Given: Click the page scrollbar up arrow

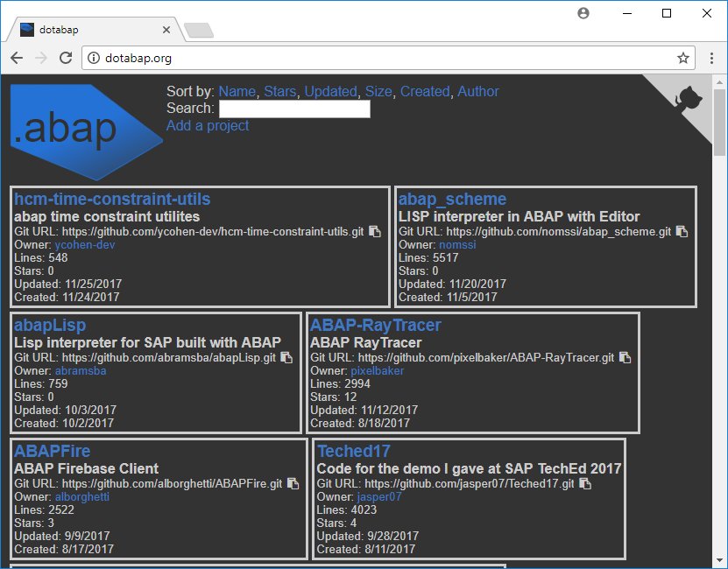Looking at the screenshot, I should pyautogui.click(x=719, y=82).
